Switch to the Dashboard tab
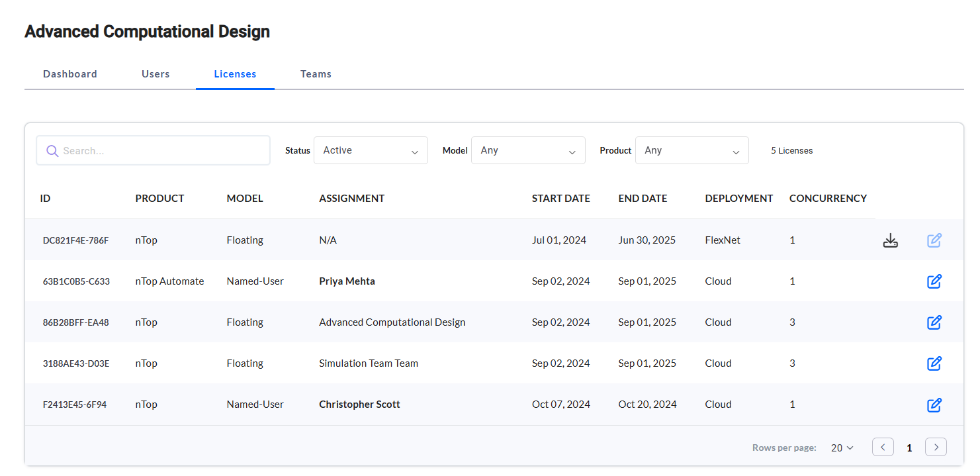Image resolution: width=980 pixels, height=476 pixels. pyautogui.click(x=70, y=74)
